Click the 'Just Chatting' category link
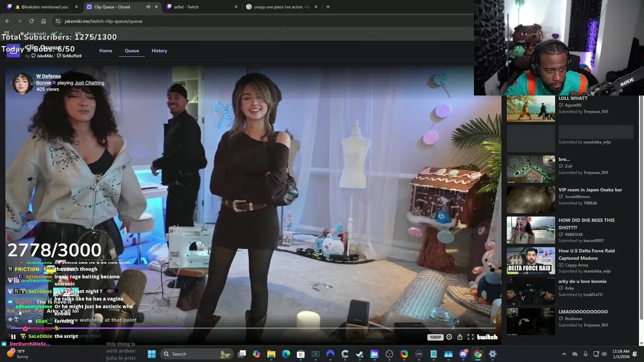The width and height of the screenshot is (644, 362). tap(90, 83)
